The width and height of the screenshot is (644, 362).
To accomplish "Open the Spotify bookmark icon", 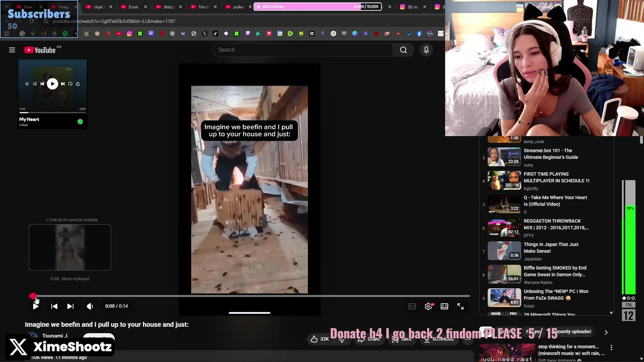I will point(65,34).
